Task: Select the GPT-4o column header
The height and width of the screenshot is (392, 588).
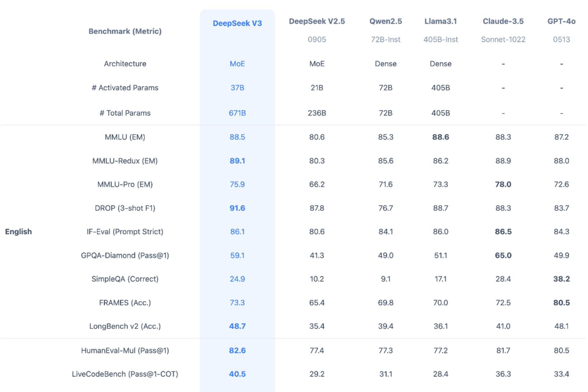Action: click(x=561, y=21)
